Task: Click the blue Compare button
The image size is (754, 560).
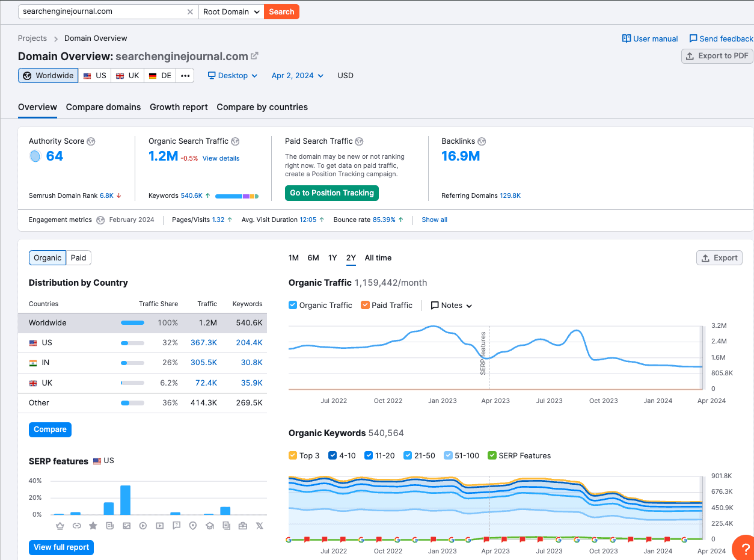Action: click(x=50, y=429)
